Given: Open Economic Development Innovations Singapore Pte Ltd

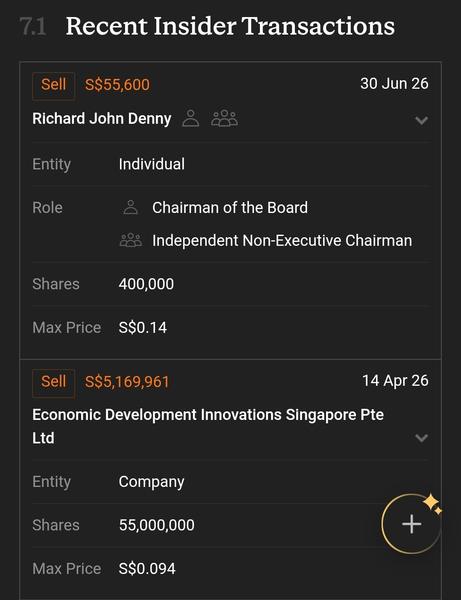Looking at the screenshot, I should pyautogui.click(x=208, y=426).
